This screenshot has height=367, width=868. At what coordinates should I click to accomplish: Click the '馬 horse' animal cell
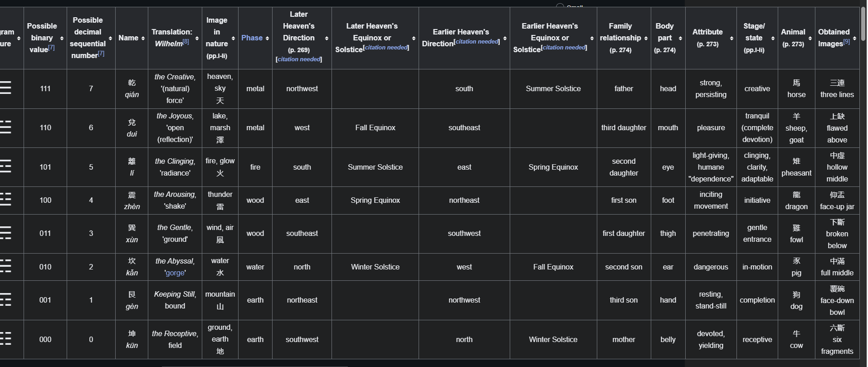click(796, 88)
